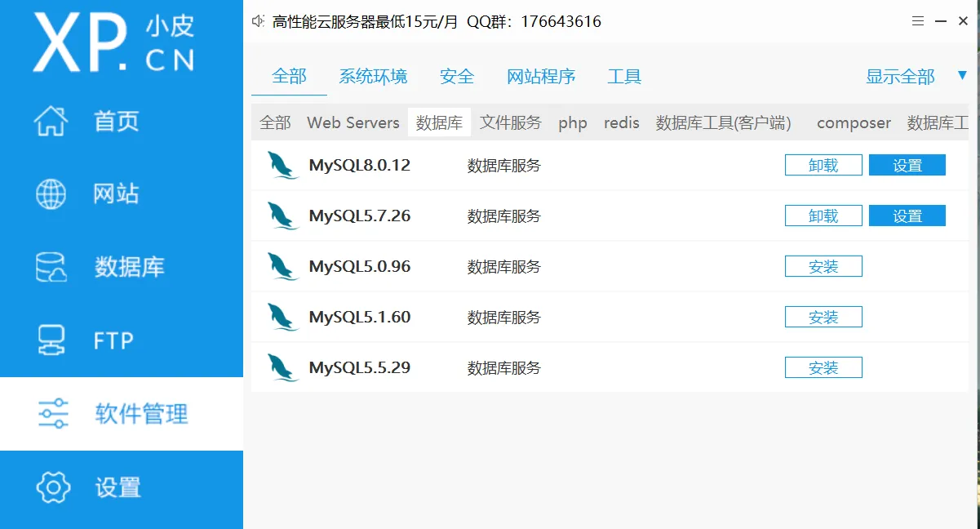Click the MySQL5.0.96 name text
This screenshot has height=529, width=980.
coord(360,267)
